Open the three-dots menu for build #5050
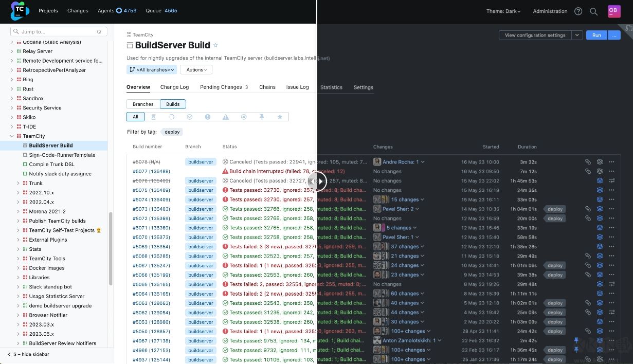Image resolution: width=633 pixels, height=364 pixels. (x=611, y=331)
